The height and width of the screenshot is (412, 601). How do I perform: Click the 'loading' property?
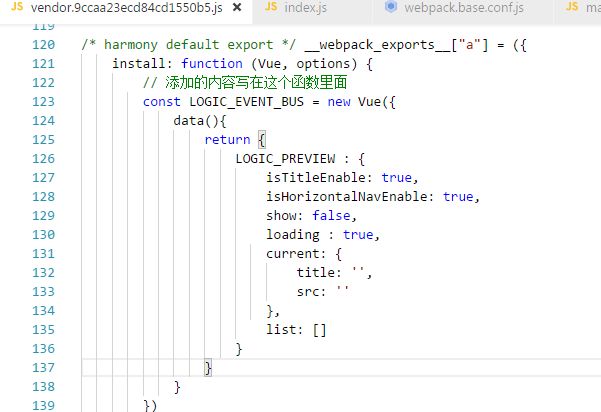click(293, 235)
